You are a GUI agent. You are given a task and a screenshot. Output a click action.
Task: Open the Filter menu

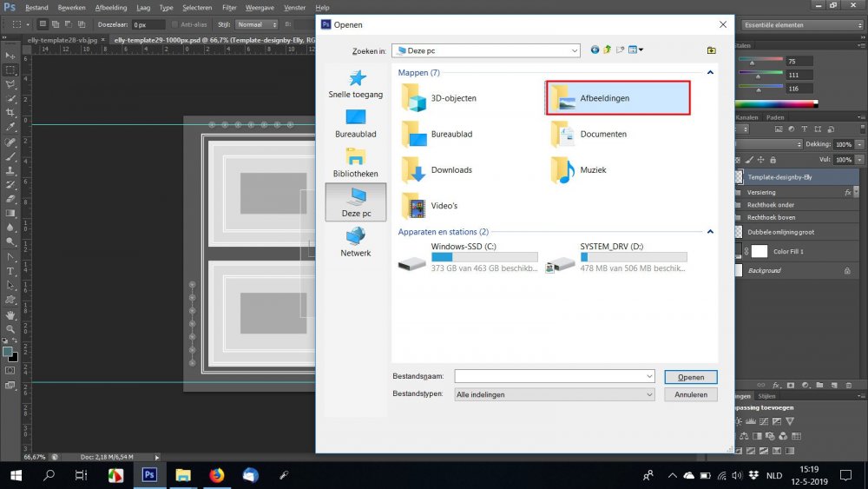tap(229, 8)
